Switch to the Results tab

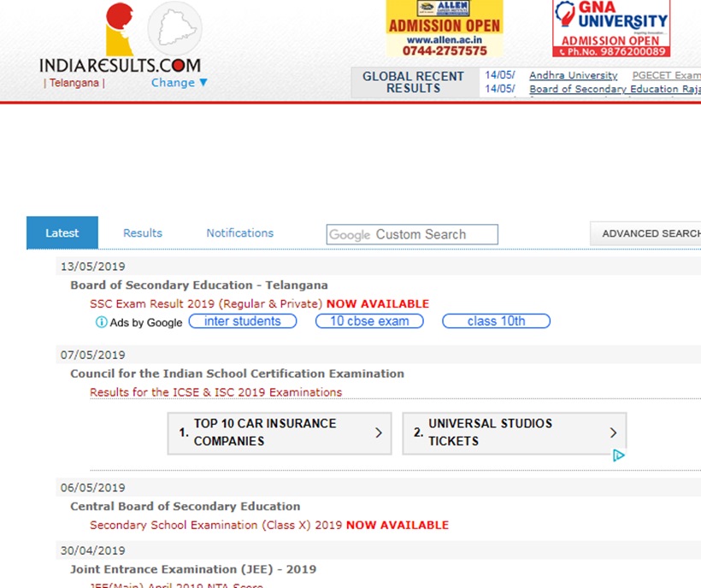click(143, 232)
